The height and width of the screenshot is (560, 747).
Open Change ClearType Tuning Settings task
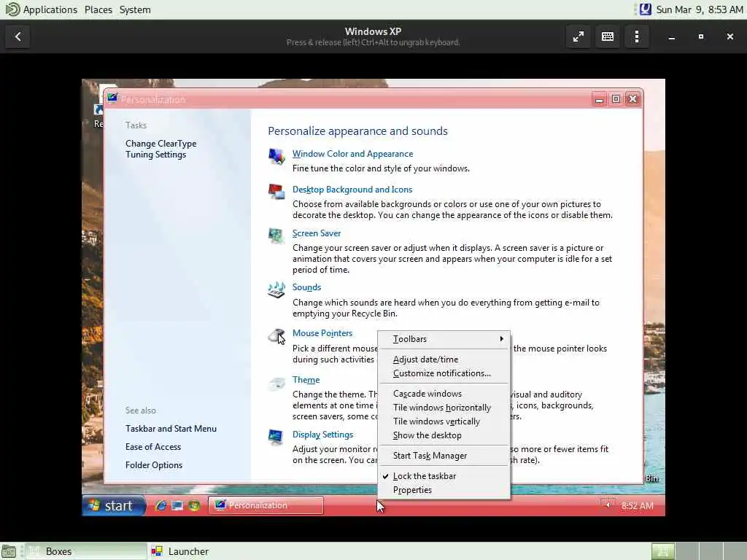click(x=160, y=149)
